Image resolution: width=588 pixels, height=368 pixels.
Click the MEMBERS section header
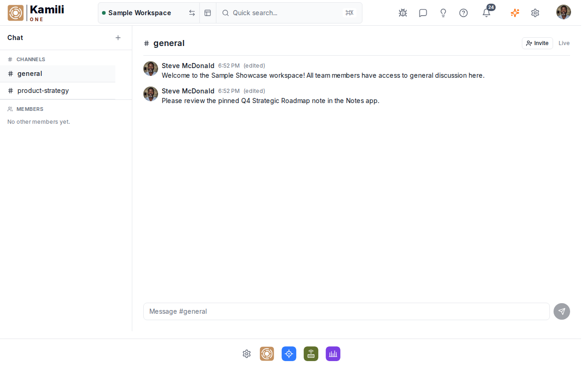(x=25, y=109)
